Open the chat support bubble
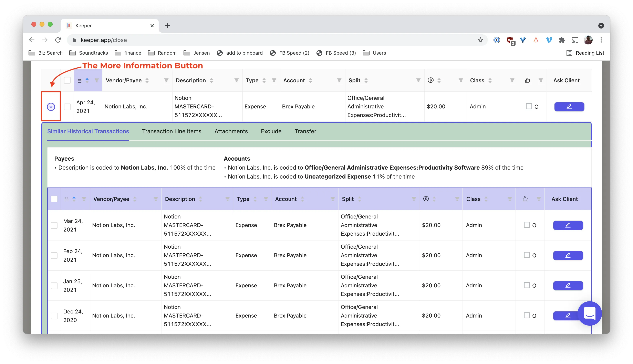Viewport: 633px width, 364px height. pyautogui.click(x=590, y=313)
